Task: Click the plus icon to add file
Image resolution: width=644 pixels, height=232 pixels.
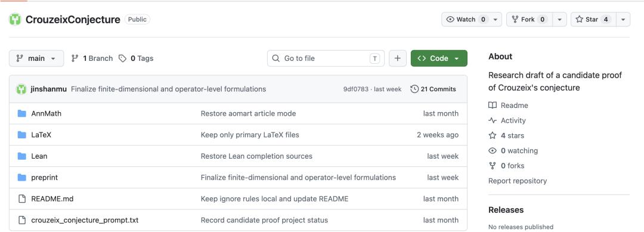Action: 398,58
